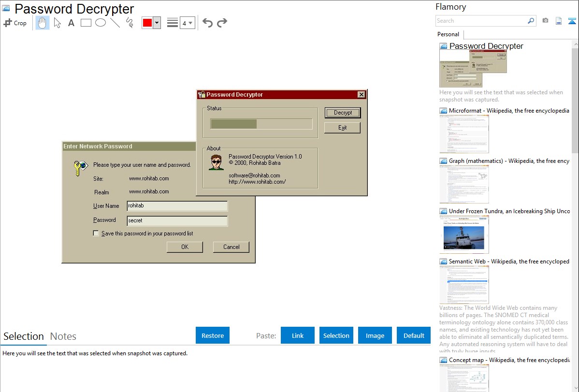
Task: Close the Password Decryptor dialog
Action: click(x=362, y=95)
